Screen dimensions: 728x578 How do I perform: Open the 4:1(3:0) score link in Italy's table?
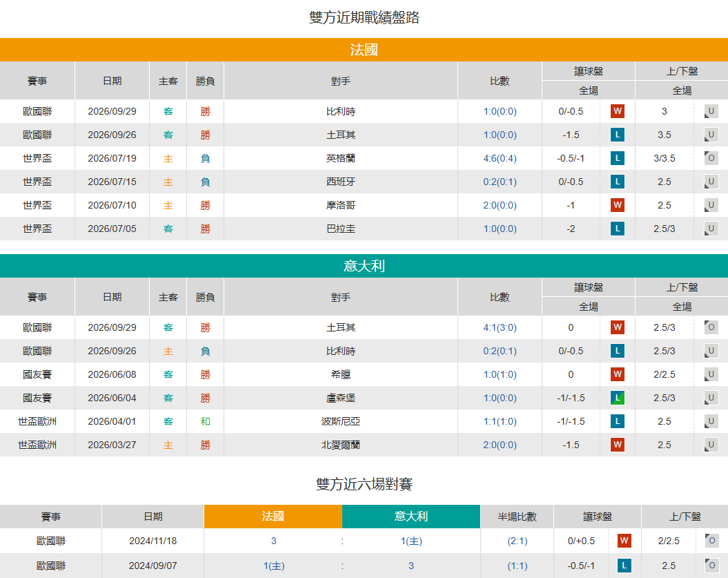tap(500, 327)
